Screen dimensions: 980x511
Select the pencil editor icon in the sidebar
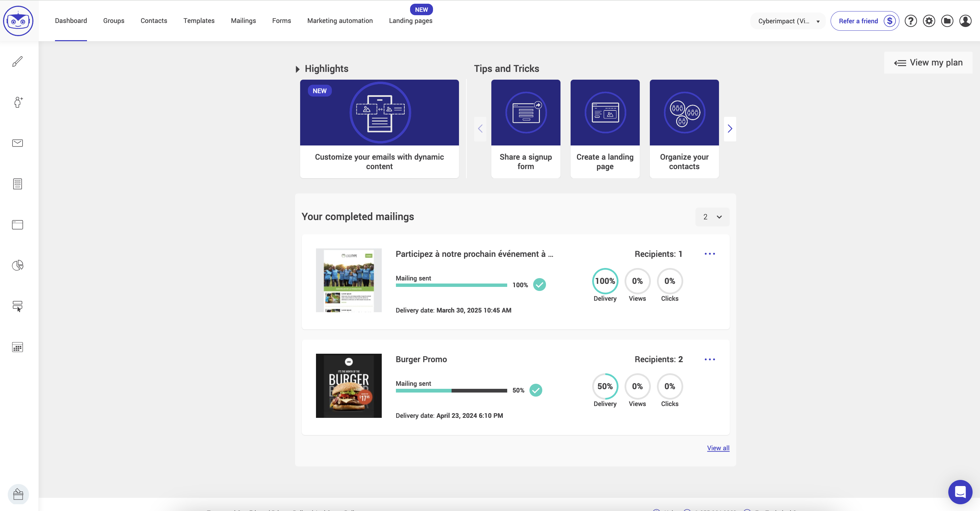(18, 61)
